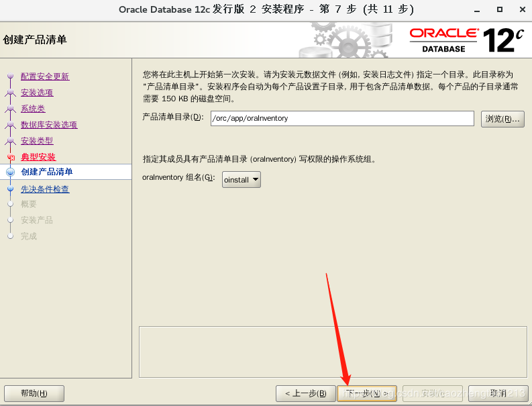The height and width of the screenshot is (406, 532).
Task: Open the 先决条件检查 step link
Action: (x=45, y=189)
